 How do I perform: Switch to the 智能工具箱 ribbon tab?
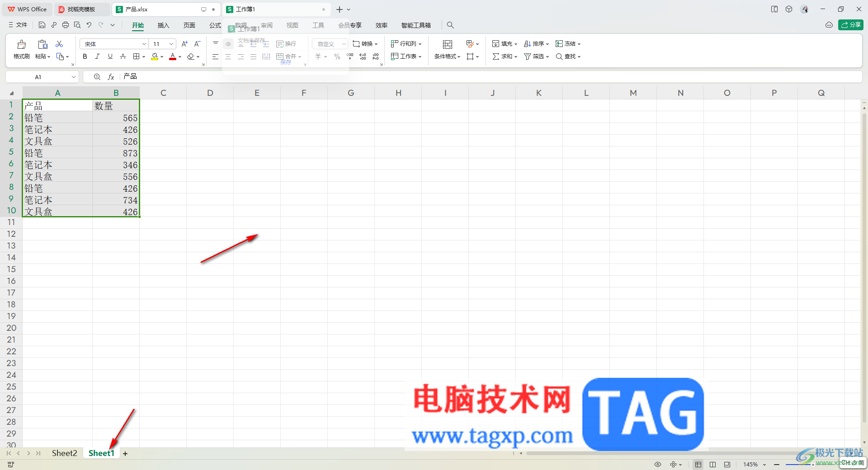[x=416, y=25]
